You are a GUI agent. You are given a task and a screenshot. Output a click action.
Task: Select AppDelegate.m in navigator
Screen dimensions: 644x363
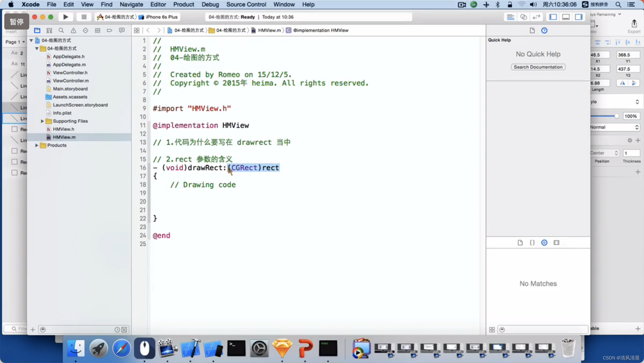click(x=69, y=64)
